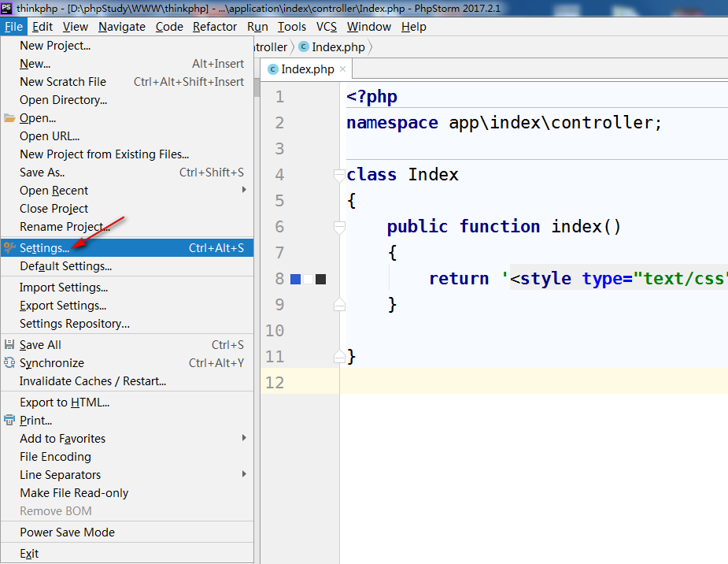
Task: Collapse the function index fold marker on line 6
Action: (x=339, y=227)
